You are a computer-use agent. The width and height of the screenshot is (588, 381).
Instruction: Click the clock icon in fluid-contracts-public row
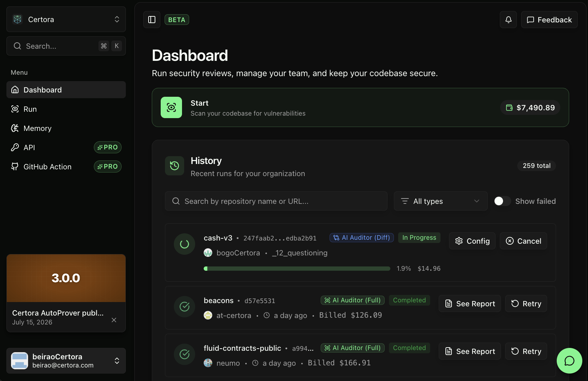point(255,363)
